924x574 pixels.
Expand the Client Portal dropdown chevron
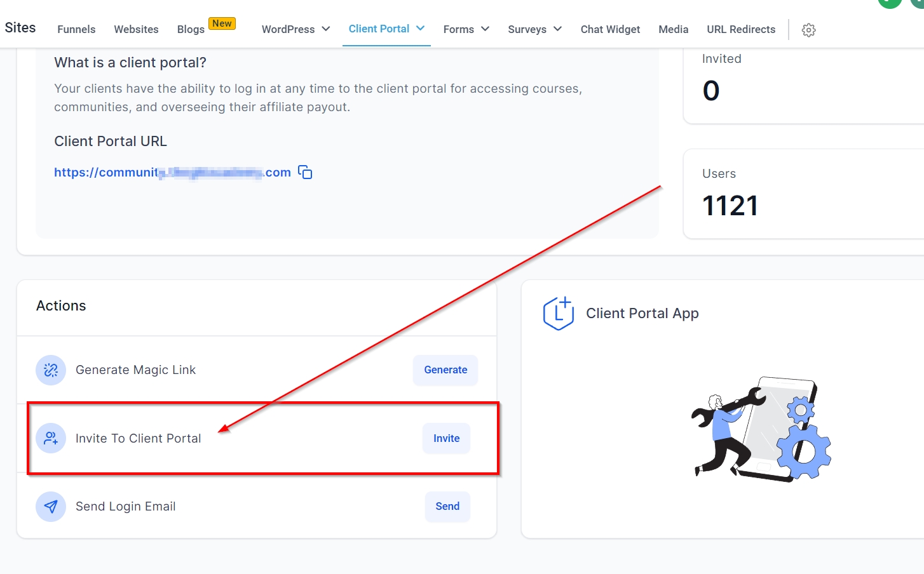coord(420,29)
